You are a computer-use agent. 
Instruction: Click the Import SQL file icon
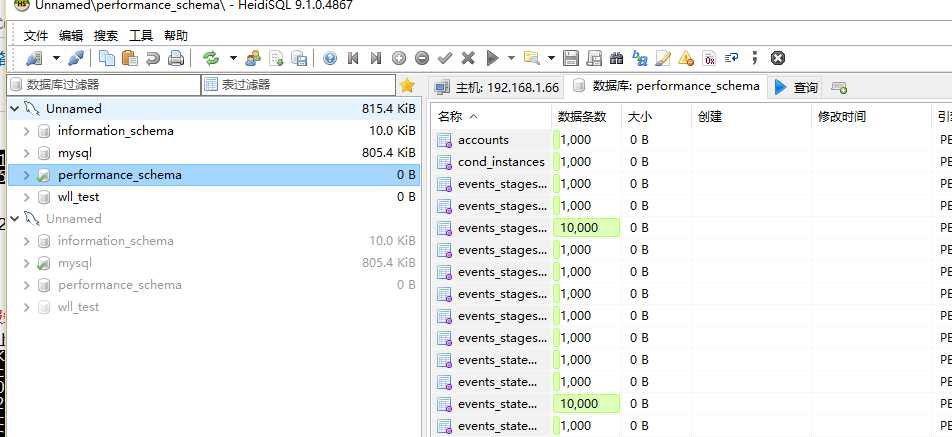276,58
